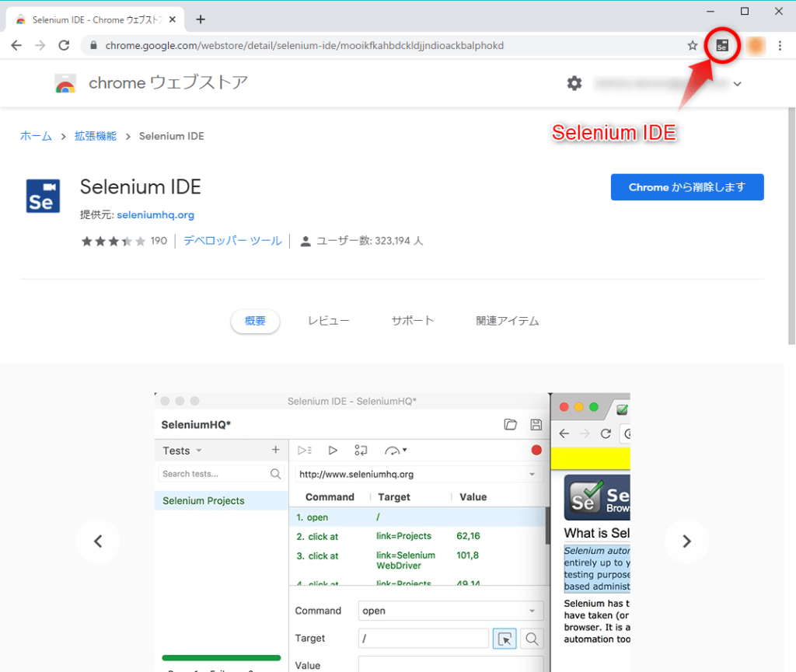The width and height of the screenshot is (796, 672).
Task: Select Selenium Projects test in list
Action: [x=222, y=500]
